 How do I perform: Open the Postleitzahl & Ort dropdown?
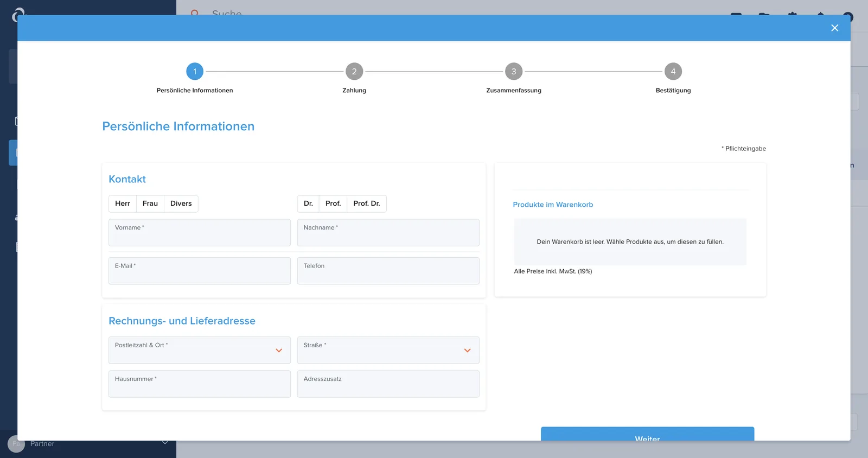(x=200, y=350)
